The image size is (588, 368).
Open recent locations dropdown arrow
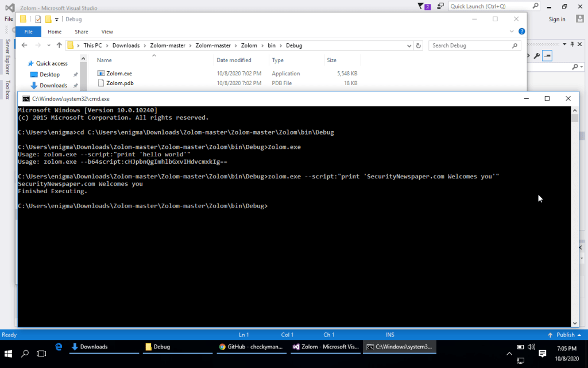click(49, 45)
